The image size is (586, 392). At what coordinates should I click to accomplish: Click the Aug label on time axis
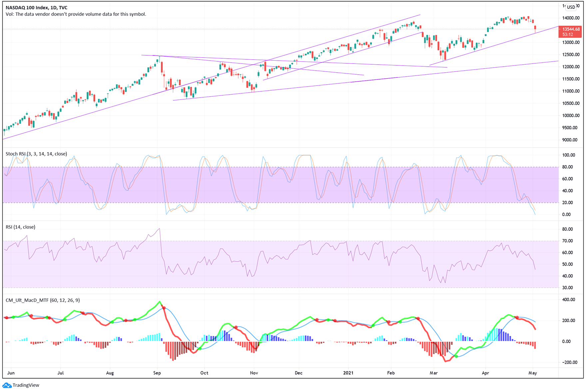pos(110,373)
